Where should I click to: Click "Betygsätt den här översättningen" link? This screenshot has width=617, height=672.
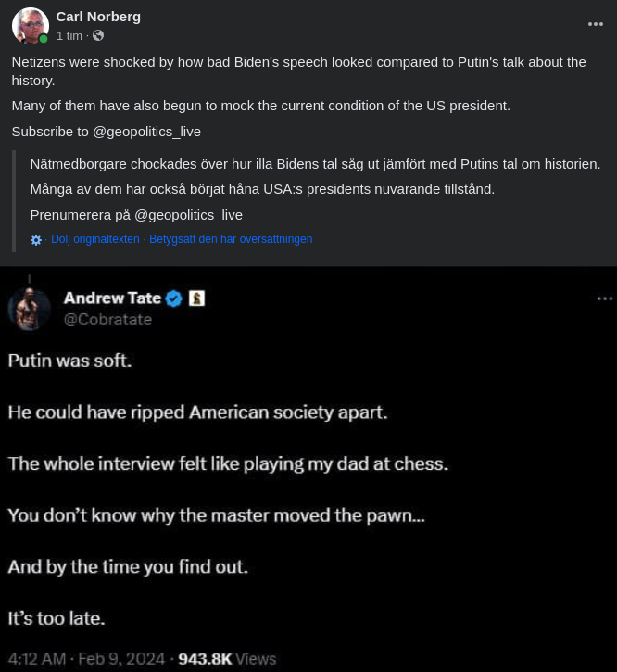click(x=231, y=239)
